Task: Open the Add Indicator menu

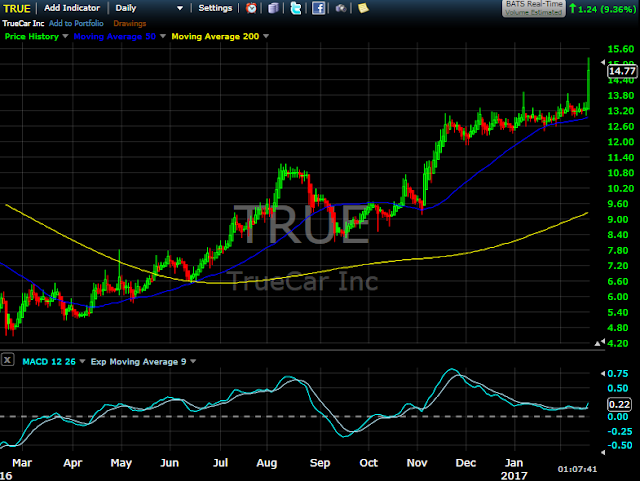Action: pos(72,8)
